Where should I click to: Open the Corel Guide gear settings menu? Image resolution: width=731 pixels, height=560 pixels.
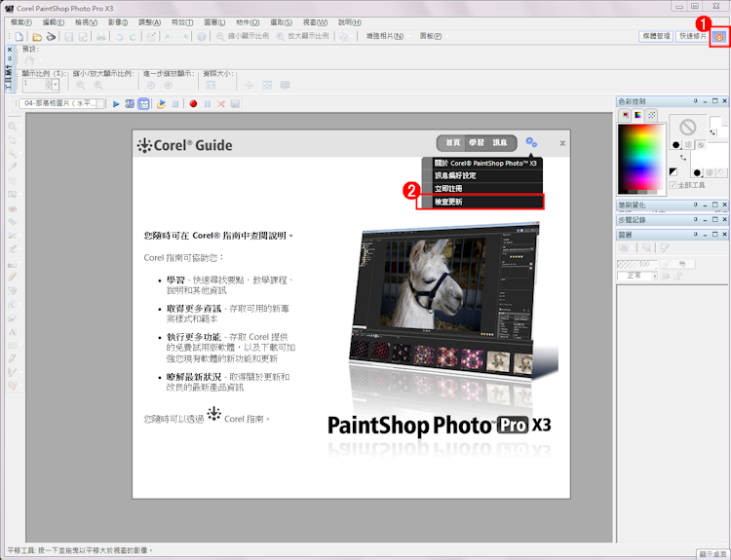pyautogui.click(x=531, y=142)
